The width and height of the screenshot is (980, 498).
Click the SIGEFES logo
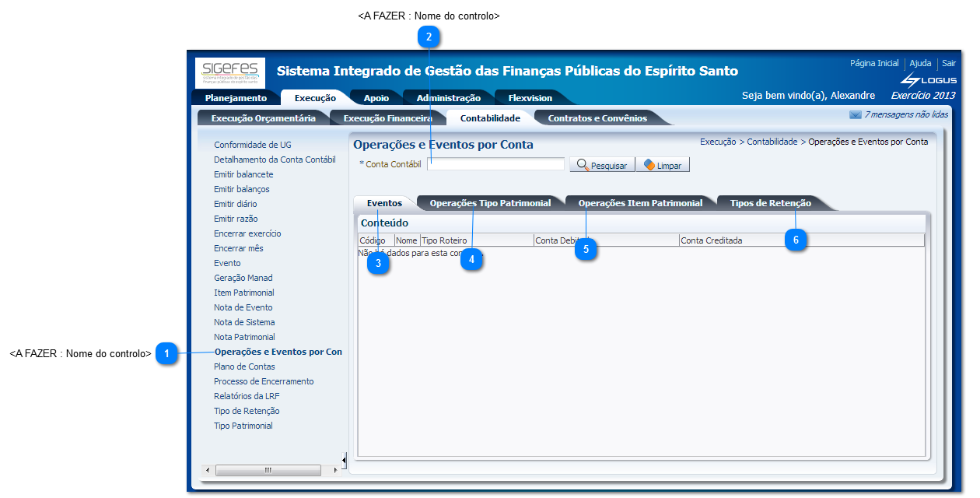[229, 72]
